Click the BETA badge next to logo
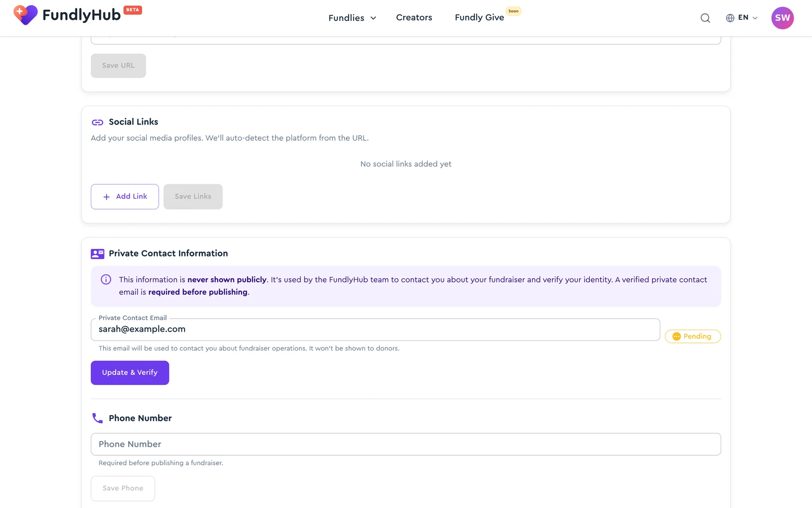This screenshot has width=812, height=508. click(x=133, y=10)
